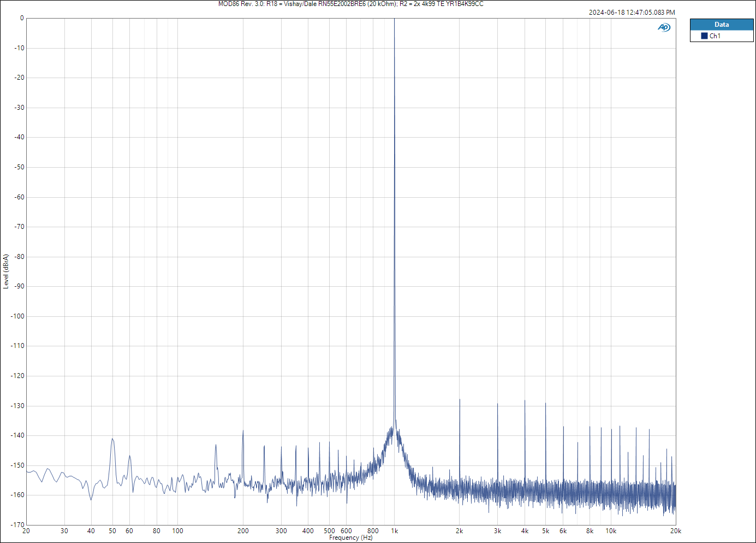Viewport: 756px width, 543px height.
Task: Click the timestamp 2024-06-18 12:47:05.083 PM
Action: pos(632,13)
